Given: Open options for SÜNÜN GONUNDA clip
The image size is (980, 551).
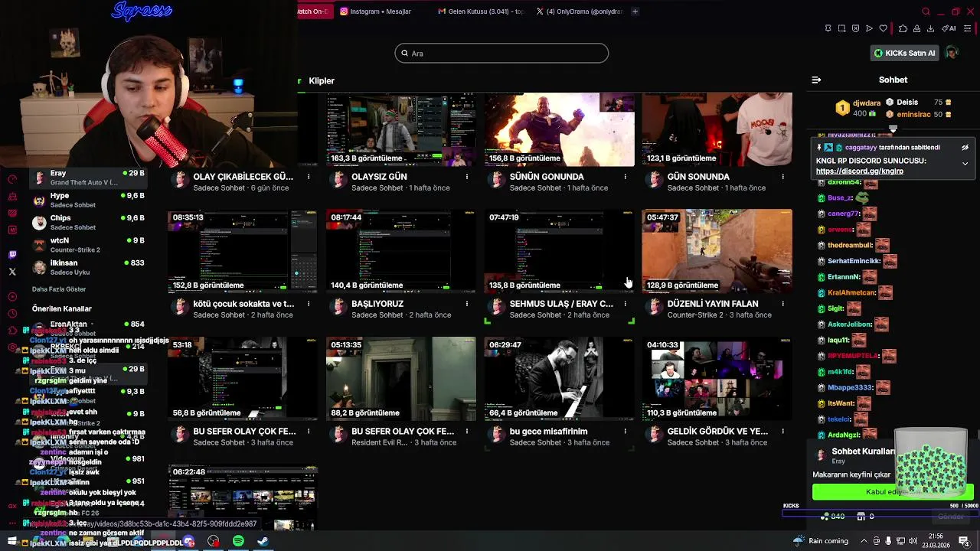Looking at the screenshot, I should coord(625,177).
